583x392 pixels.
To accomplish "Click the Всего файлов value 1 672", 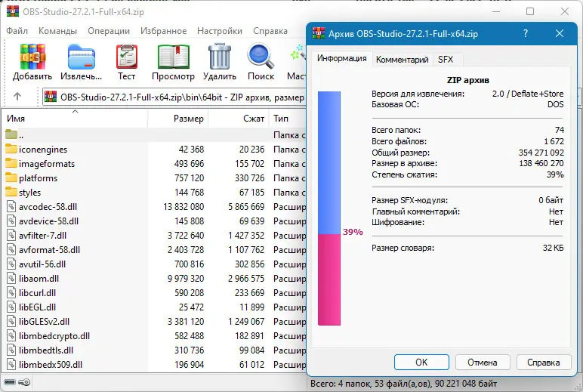I will point(554,141).
